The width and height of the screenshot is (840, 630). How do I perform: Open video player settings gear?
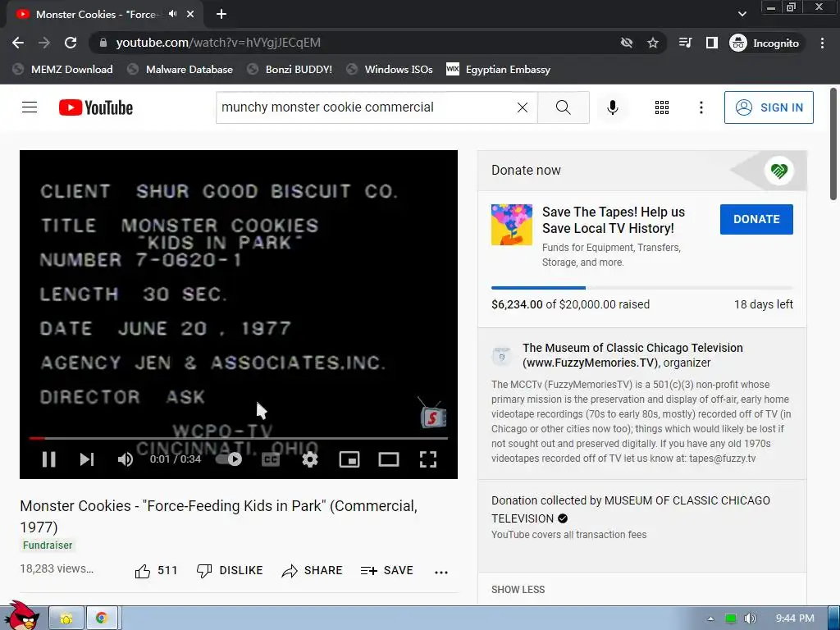[309, 459]
